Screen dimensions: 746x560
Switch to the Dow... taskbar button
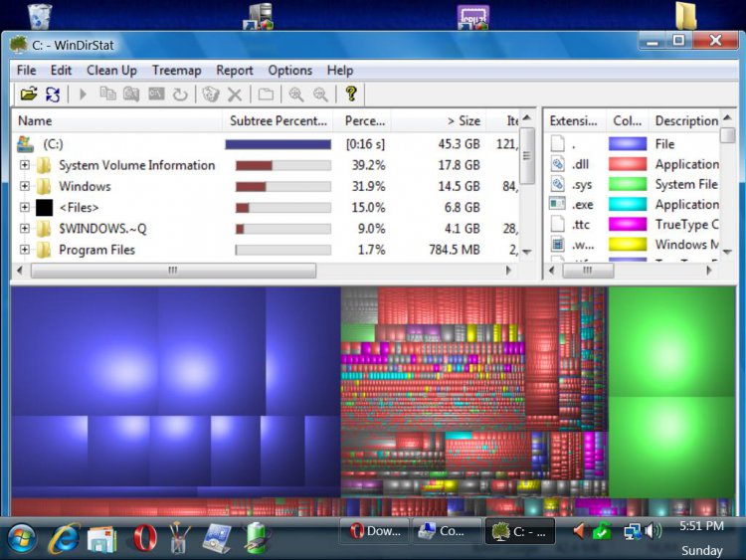[374, 530]
